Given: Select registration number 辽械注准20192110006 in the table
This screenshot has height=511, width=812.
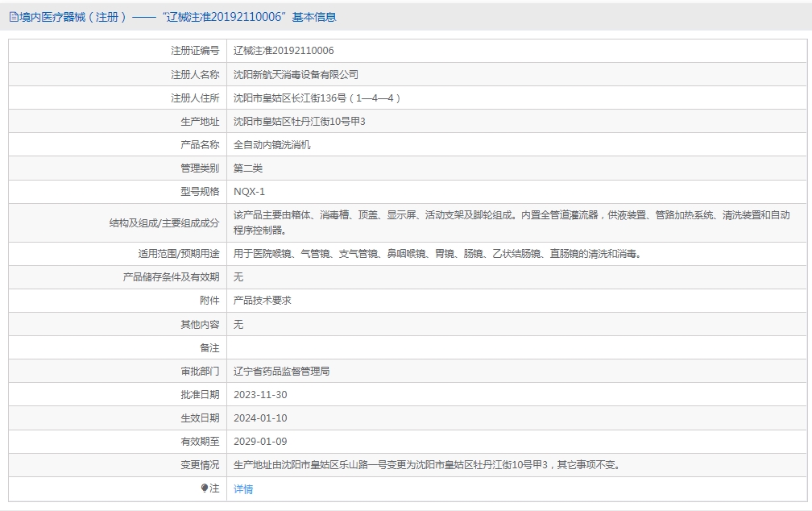Looking at the screenshot, I should pos(284,51).
